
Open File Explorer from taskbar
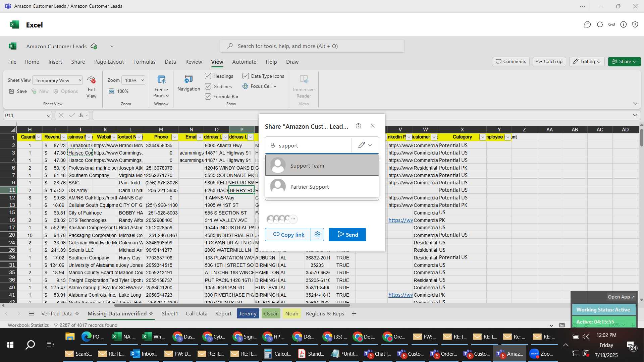(70, 337)
